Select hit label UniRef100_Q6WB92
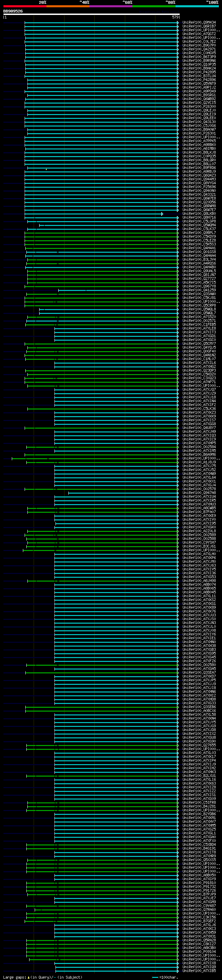Viewport: 222px width, 980px height. 199,99
